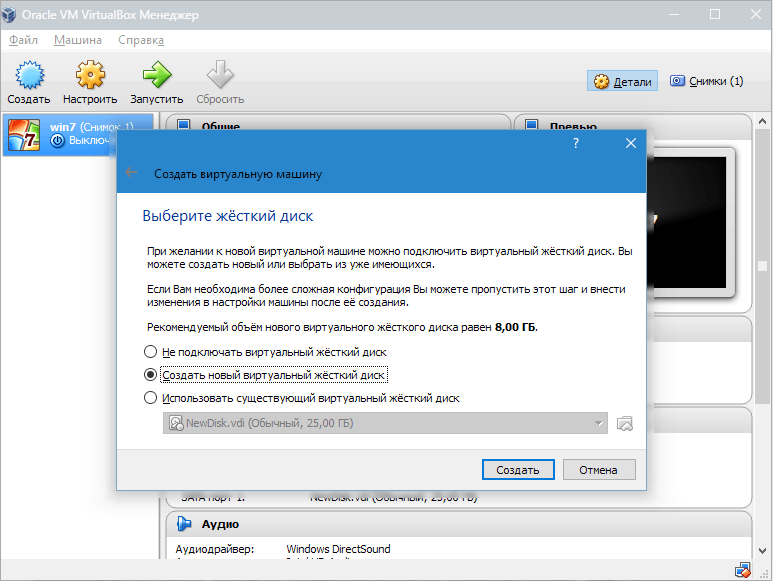Open Настроить settings gear icon
773x581 pixels.
[x=90, y=76]
